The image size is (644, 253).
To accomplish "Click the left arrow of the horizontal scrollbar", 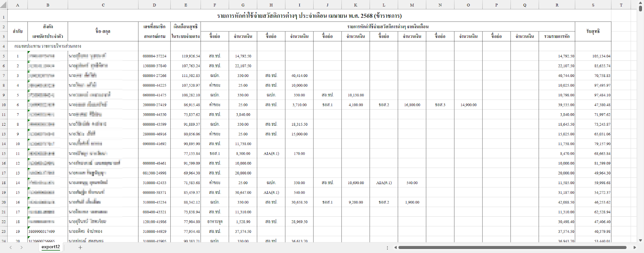I will click(x=395, y=247).
